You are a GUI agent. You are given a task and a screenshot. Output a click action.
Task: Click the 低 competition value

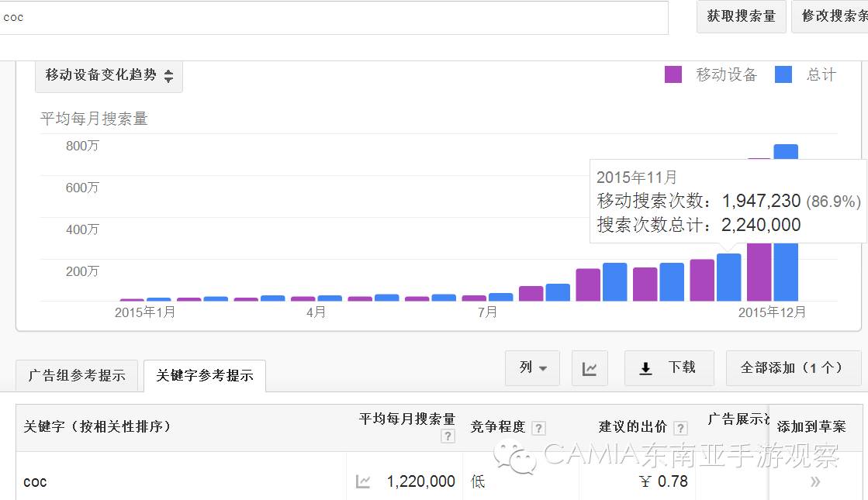(x=478, y=481)
